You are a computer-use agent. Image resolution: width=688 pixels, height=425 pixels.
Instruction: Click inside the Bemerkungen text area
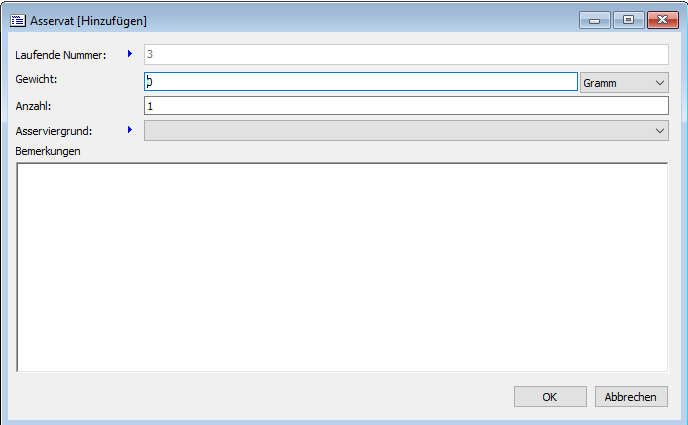coord(342,267)
